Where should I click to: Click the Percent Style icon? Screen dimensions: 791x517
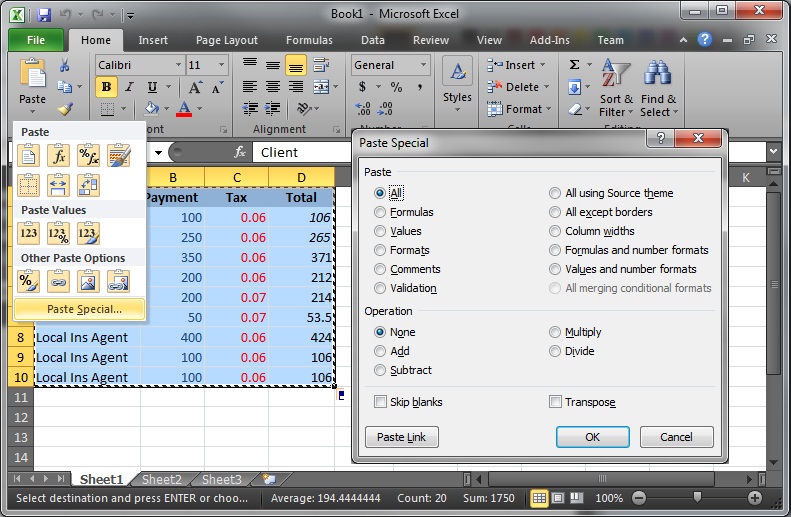[397, 87]
